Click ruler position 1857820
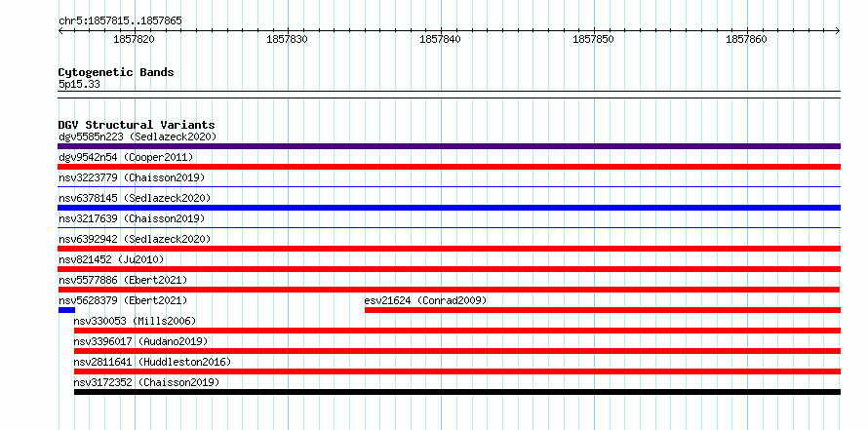 tap(134, 39)
